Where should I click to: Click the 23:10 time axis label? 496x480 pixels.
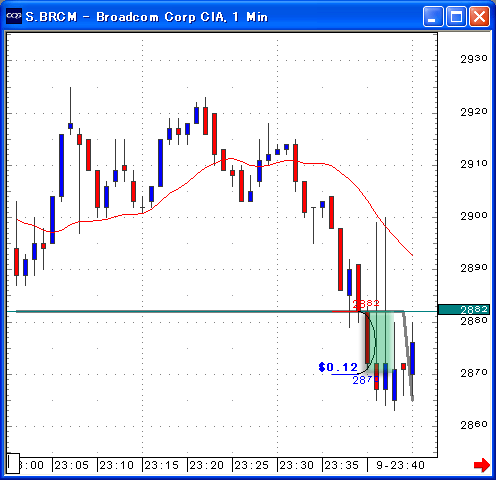tap(117, 465)
